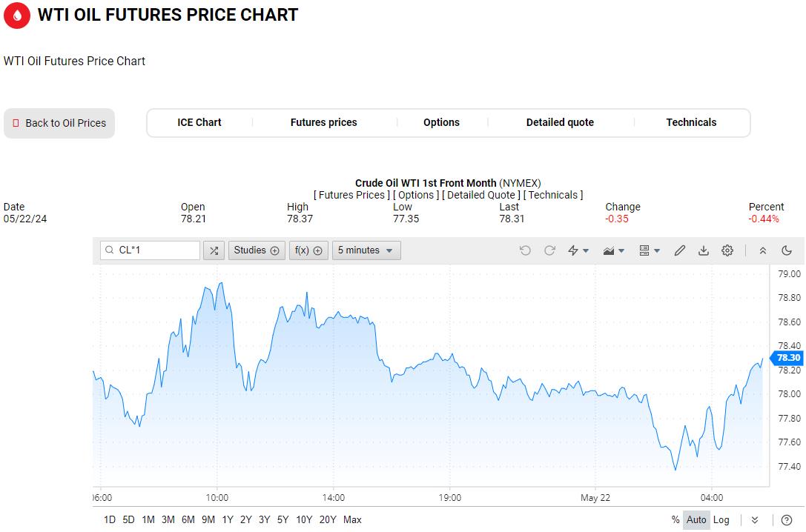Select the 5D time range
This screenshot has height=532, width=806.
click(128, 519)
